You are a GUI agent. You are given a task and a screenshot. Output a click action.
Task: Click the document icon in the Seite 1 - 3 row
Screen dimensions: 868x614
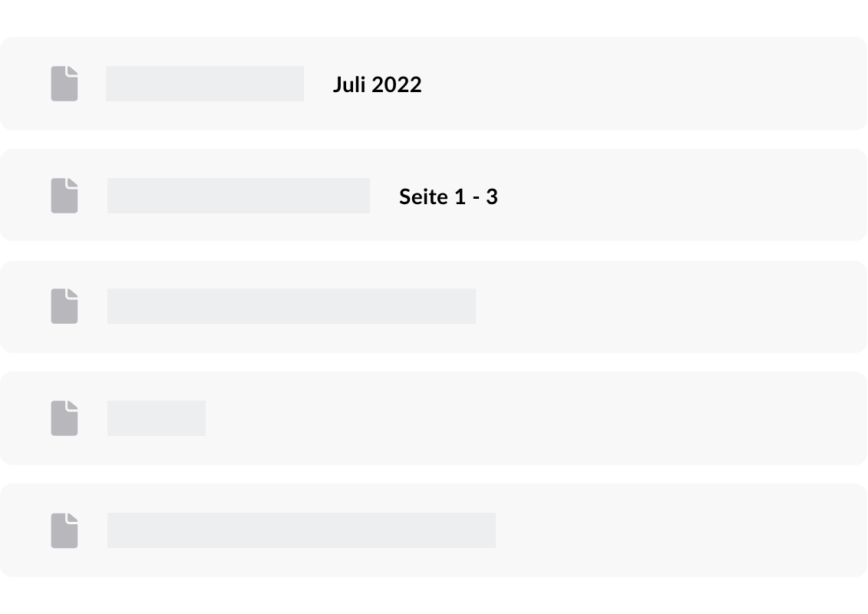click(64, 196)
